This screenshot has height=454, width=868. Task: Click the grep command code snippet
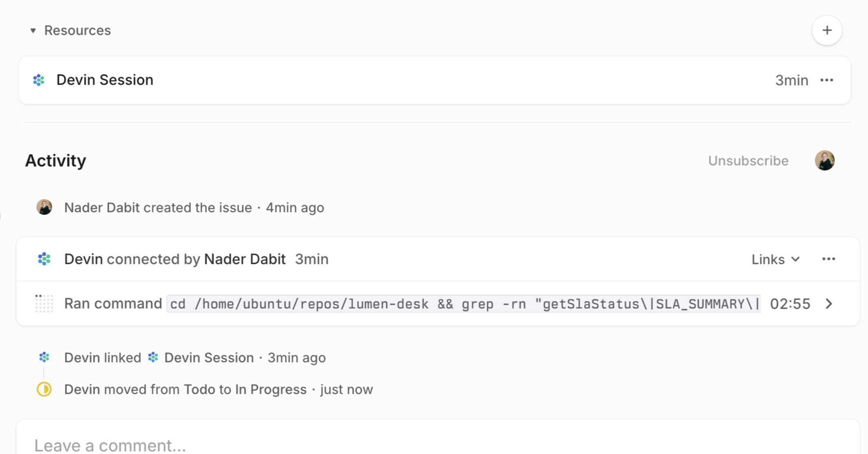tap(464, 304)
